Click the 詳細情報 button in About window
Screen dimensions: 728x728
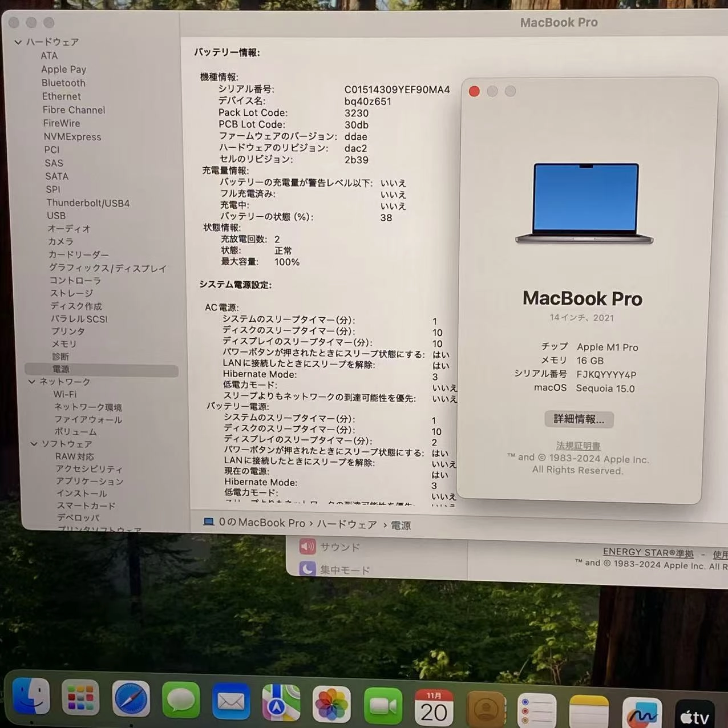click(578, 419)
